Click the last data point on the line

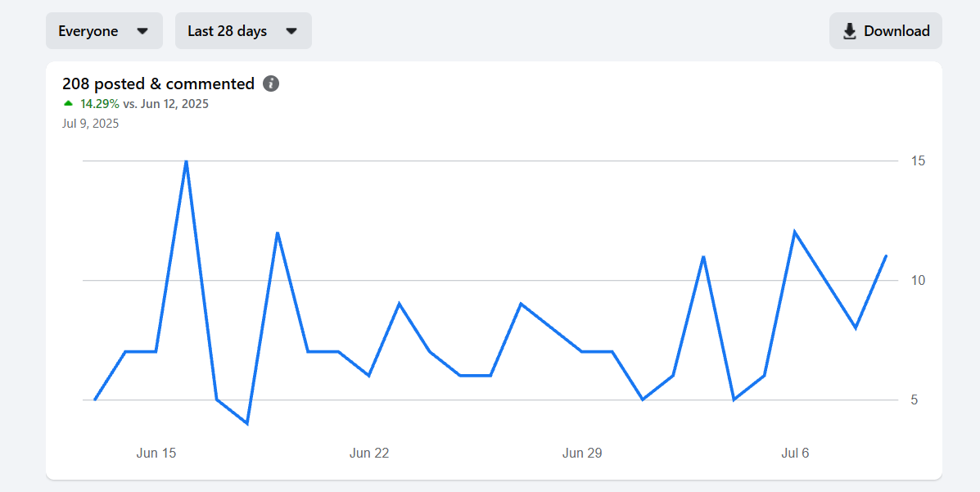pyautogui.click(x=886, y=256)
